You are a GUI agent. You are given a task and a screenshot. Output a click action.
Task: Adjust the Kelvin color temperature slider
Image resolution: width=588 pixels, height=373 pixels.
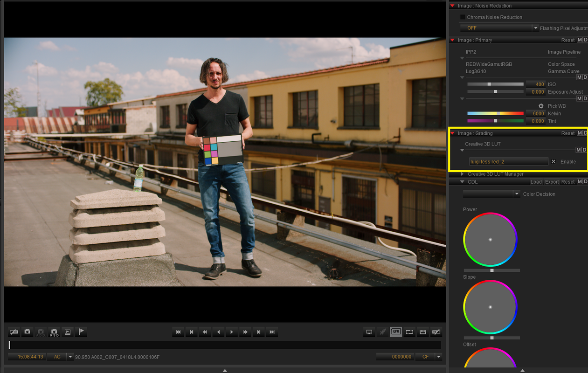point(496,113)
